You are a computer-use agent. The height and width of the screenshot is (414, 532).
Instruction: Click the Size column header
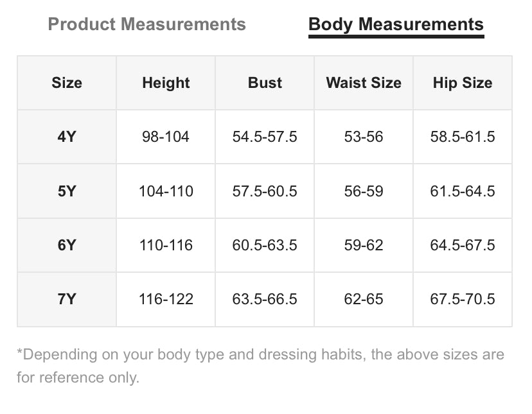pos(67,83)
